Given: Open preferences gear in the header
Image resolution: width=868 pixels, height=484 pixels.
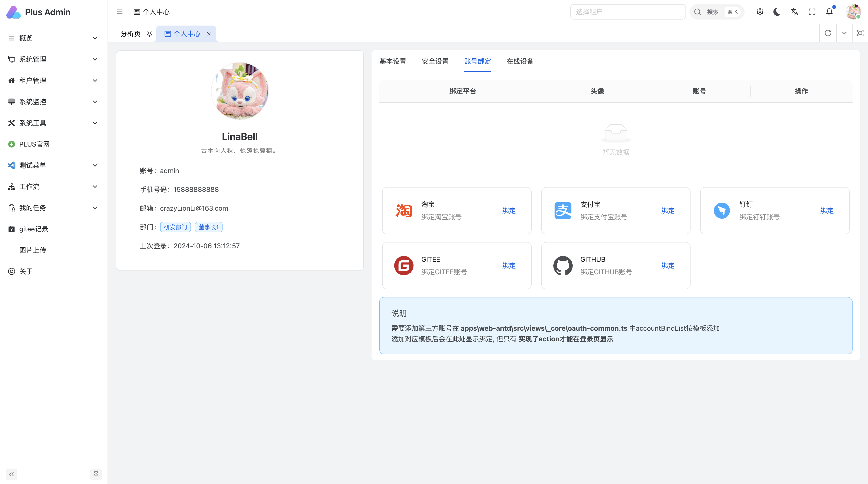Looking at the screenshot, I should point(759,12).
